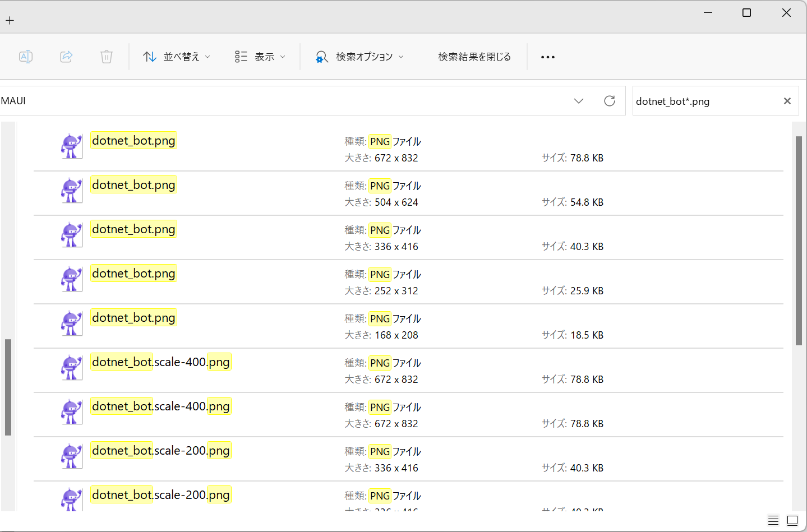Open the 検索オプション dropdown

pyautogui.click(x=359, y=57)
